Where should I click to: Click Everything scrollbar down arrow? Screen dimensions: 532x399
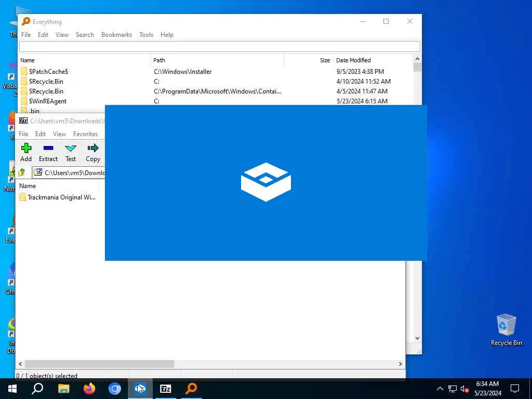pos(417,338)
